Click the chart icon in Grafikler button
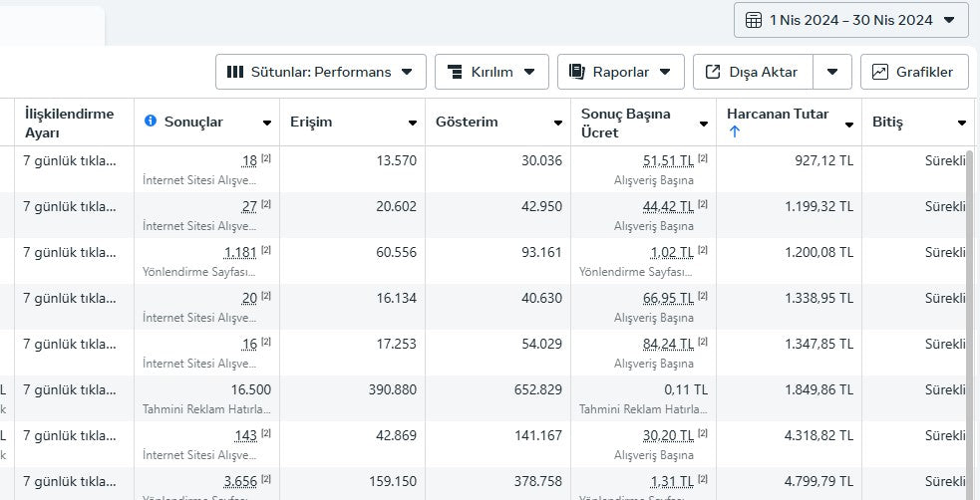The height and width of the screenshot is (500, 980). pyautogui.click(x=880, y=72)
